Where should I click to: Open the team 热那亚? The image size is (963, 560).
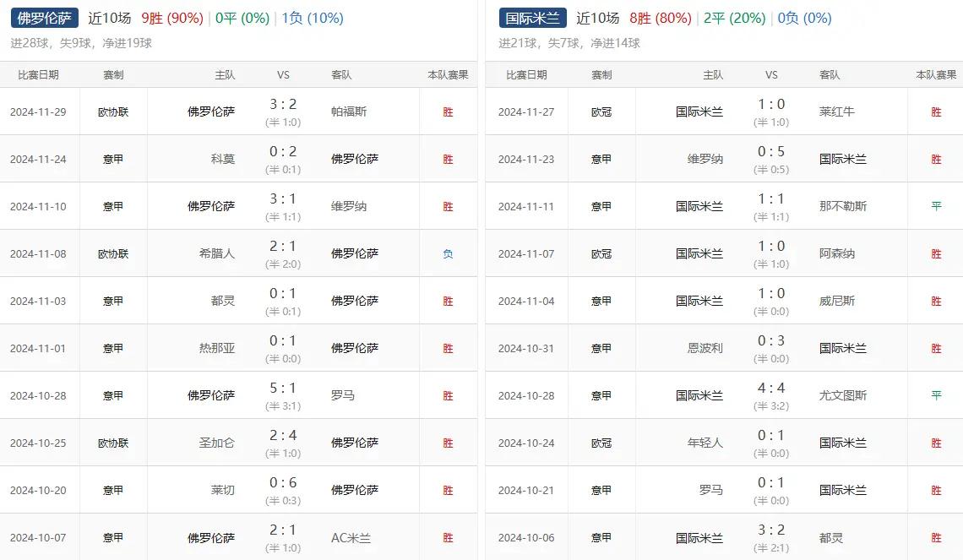(x=217, y=348)
